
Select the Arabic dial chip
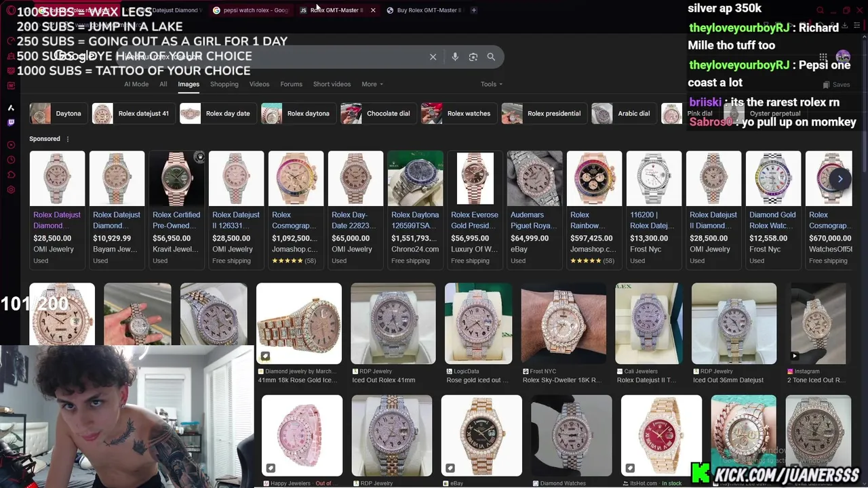623,114
